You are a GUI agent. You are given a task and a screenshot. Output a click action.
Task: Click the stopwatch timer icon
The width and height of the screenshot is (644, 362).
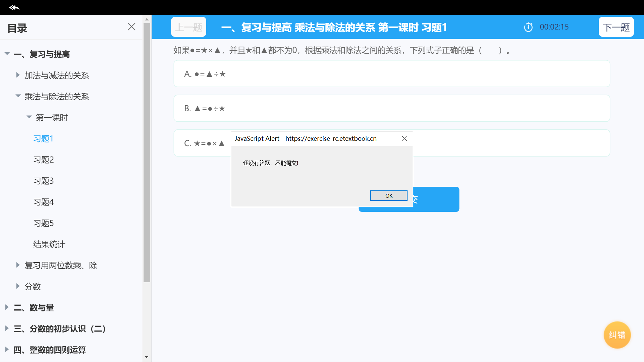(528, 27)
